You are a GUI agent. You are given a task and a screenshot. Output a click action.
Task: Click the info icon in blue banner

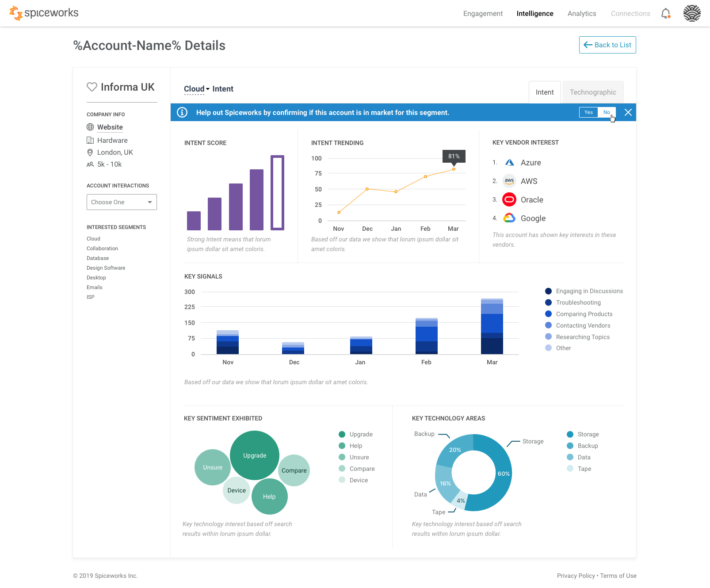182,113
